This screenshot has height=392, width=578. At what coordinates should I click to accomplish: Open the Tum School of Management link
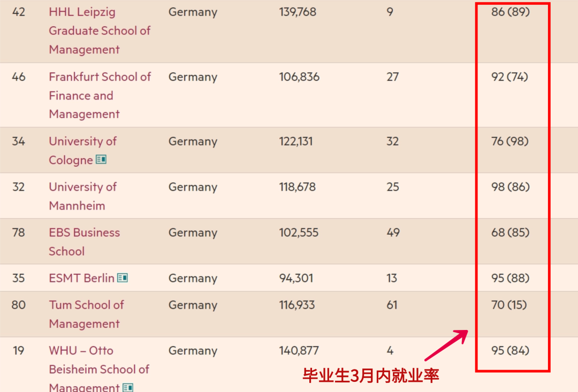(x=86, y=314)
